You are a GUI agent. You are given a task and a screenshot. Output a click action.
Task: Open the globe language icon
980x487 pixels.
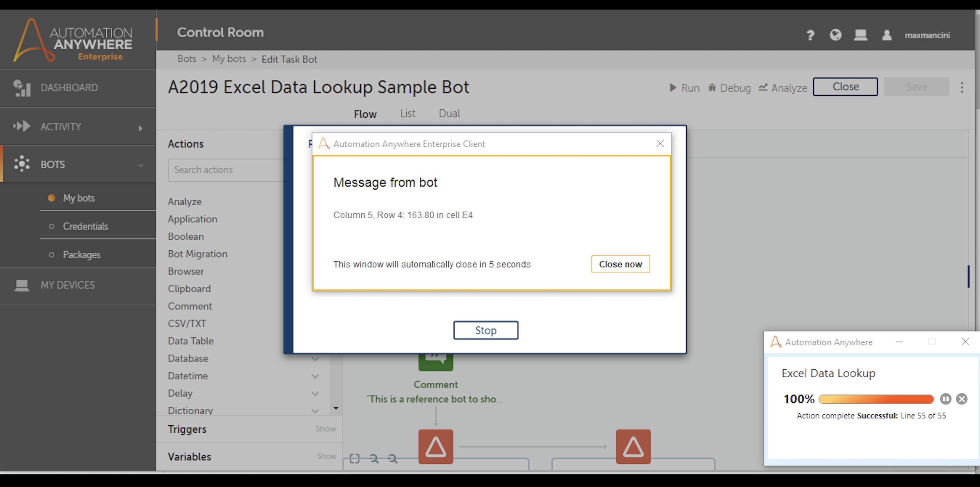pyautogui.click(x=835, y=35)
